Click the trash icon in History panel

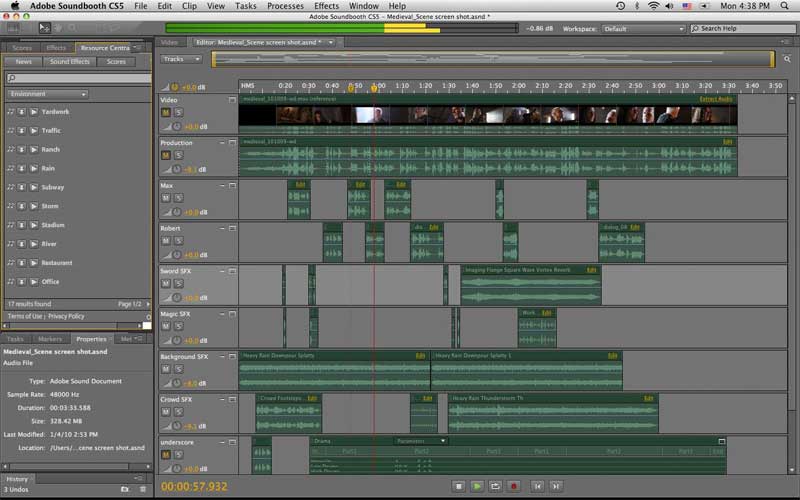[x=143, y=489]
